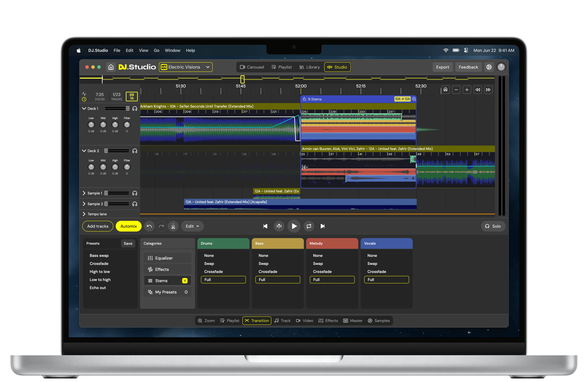Screen dimensions: 588x382
Task: Click the undo arrow
Action: click(149, 226)
